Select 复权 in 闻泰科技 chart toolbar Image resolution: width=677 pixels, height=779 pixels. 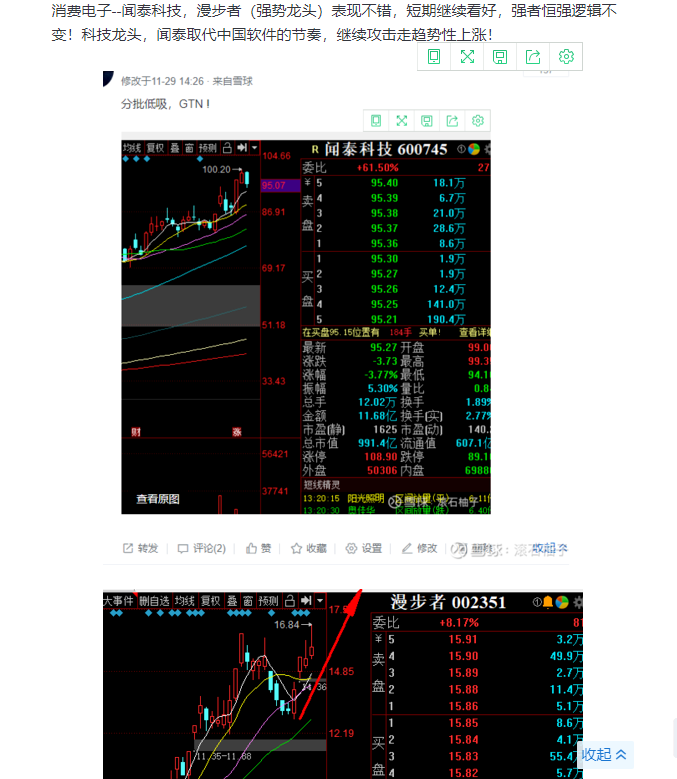155,148
